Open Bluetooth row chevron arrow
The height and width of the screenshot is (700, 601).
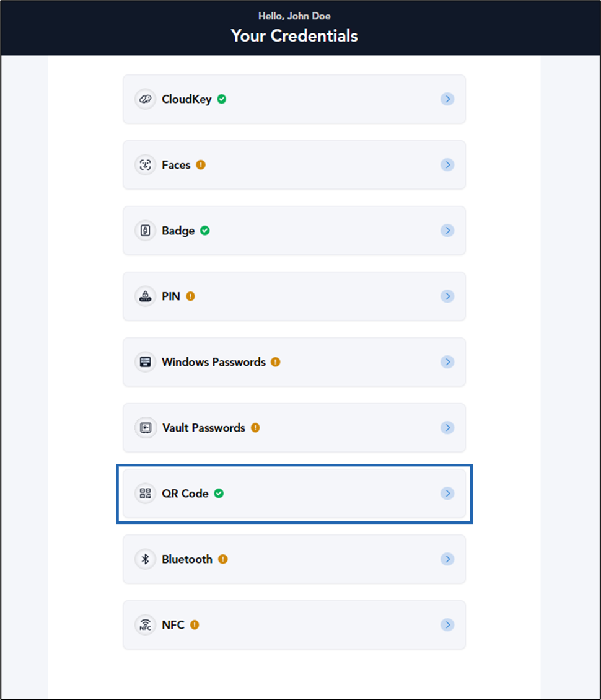pos(447,559)
